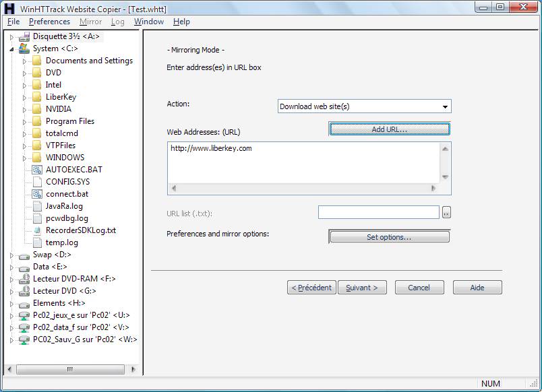Click the CONFIG.SYS file icon
This screenshot has width=542, height=392.
(37, 182)
